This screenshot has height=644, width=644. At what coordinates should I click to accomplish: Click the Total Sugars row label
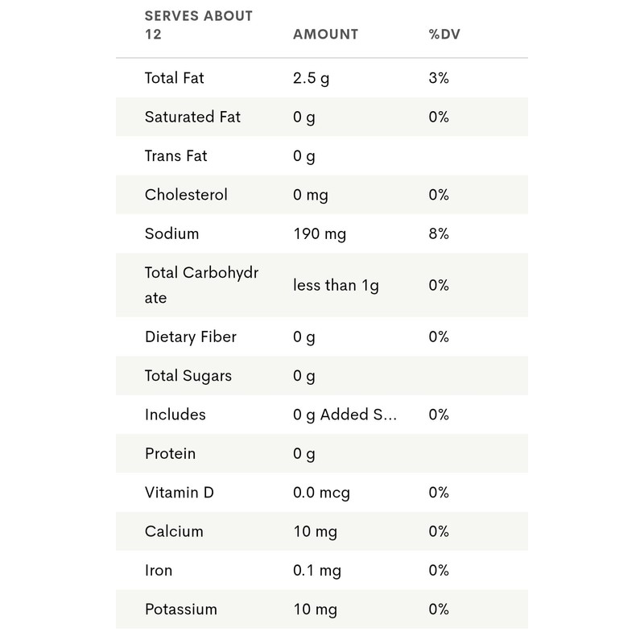tap(188, 376)
